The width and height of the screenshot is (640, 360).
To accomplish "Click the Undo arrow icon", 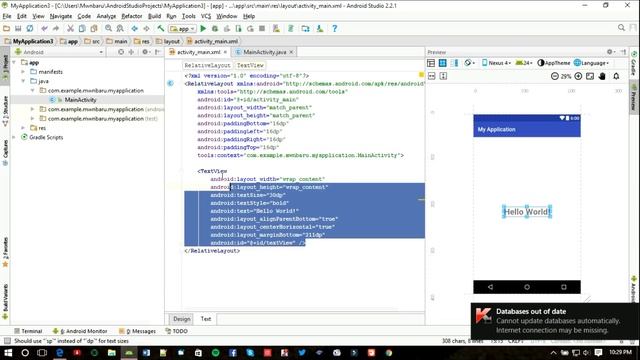I will point(44,29).
